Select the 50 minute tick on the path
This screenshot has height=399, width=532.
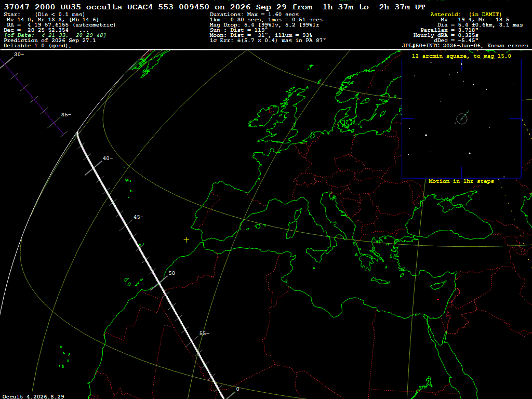click(159, 283)
